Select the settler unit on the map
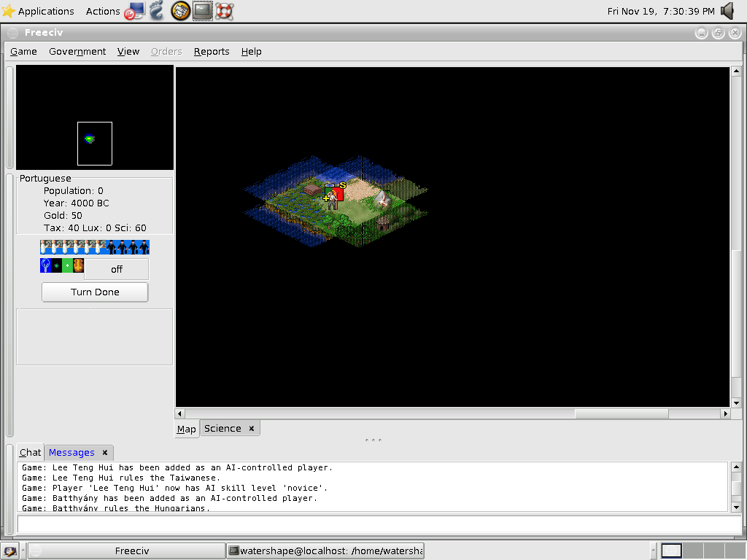The width and height of the screenshot is (747, 560). [333, 199]
